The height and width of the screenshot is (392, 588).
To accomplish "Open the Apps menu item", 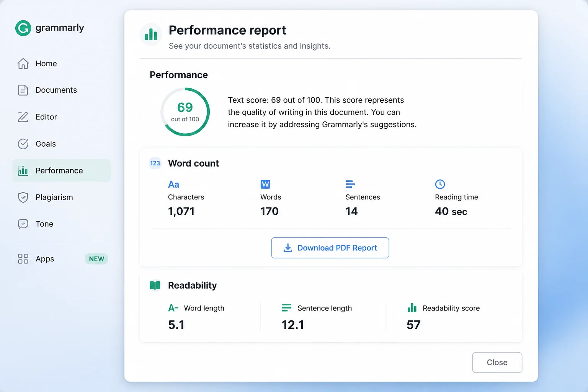I will pos(62,259).
